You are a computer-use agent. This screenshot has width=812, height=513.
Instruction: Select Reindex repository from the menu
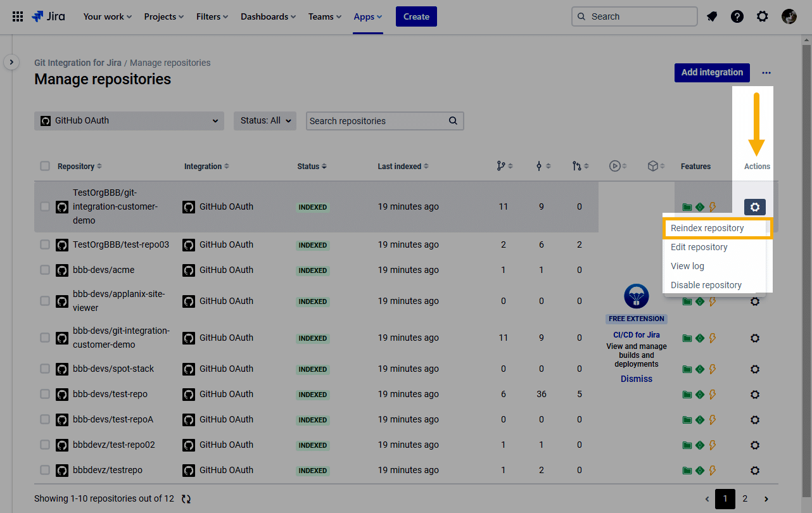click(717, 228)
